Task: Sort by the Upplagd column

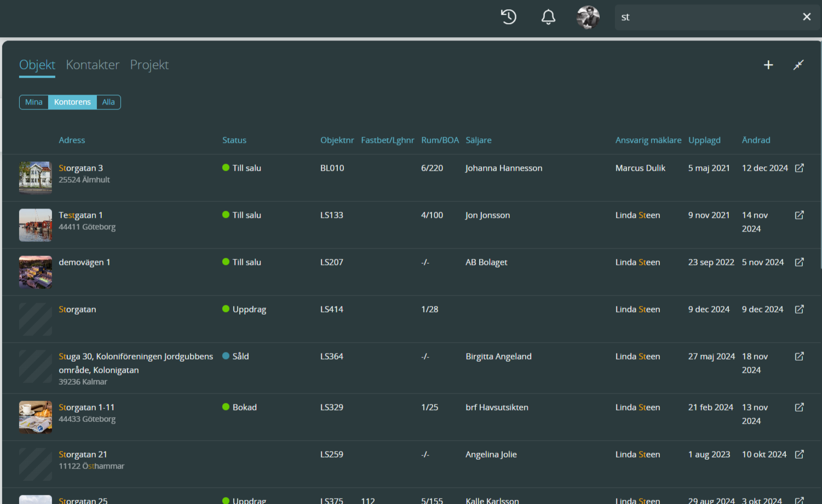Action: (x=704, y=140)
